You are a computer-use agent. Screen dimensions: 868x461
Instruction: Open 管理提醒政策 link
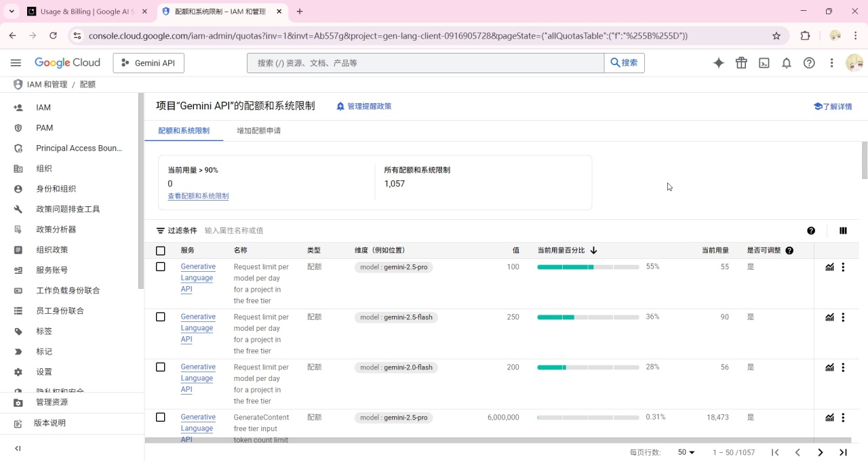coord(364,106)
